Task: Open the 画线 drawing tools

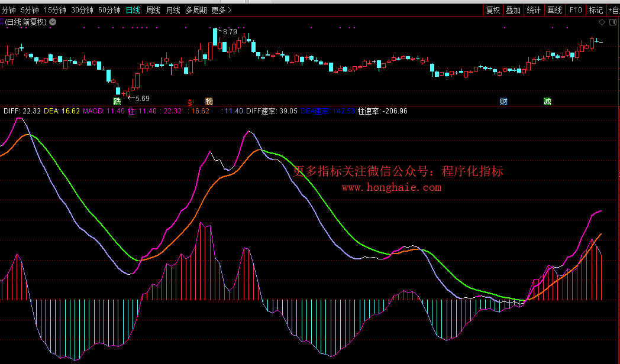Action: (554, 10)
